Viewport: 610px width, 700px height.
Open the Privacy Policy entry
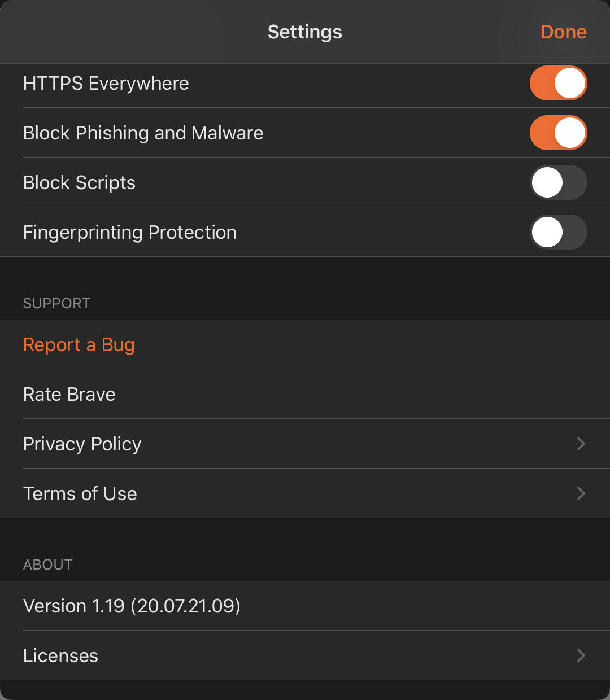pyautogui.click(x=82, y=444)
